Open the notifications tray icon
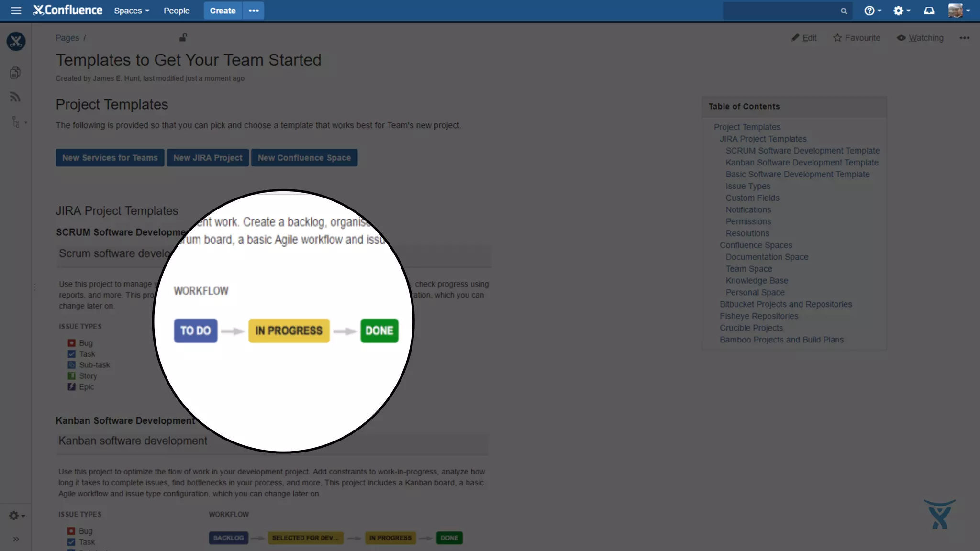The height and width of the screenshot is (551, 980). (929, 11)
